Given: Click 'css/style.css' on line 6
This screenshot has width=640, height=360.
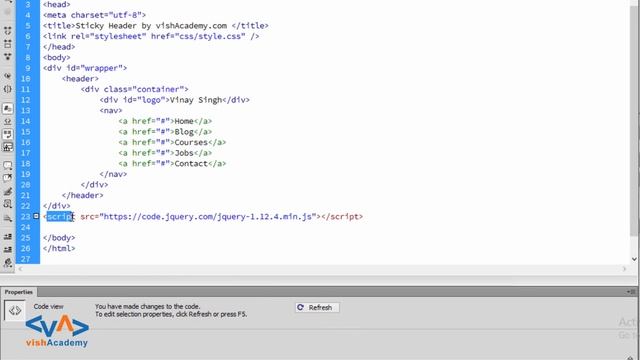Looking at the screenshot, I should click(210, 36).
